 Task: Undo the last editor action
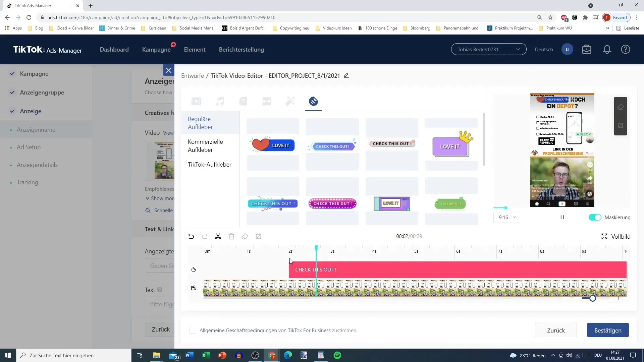click(191, 237)
